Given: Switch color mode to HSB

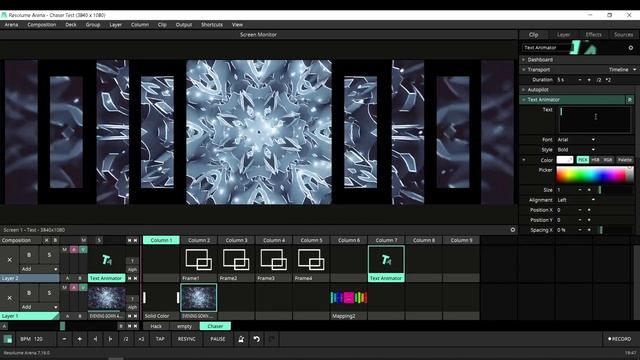Looking at the screenshot, I should [595, 160].
